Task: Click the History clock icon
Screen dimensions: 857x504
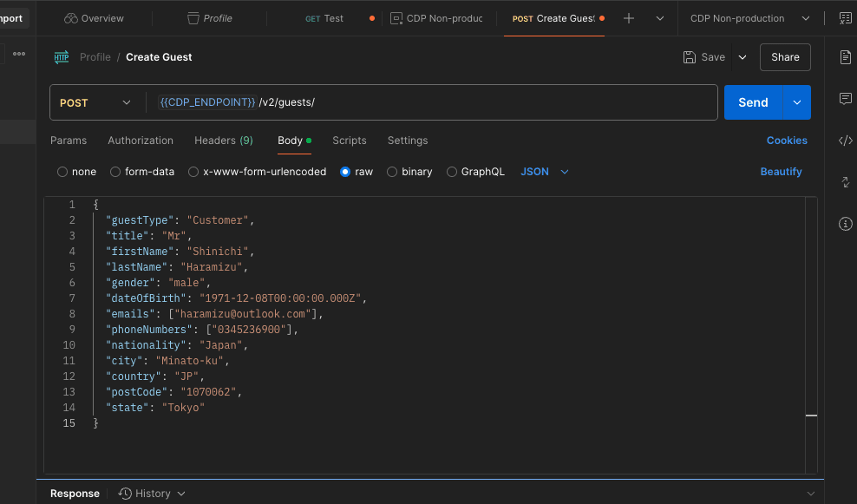Action: [x=126, y=494]
